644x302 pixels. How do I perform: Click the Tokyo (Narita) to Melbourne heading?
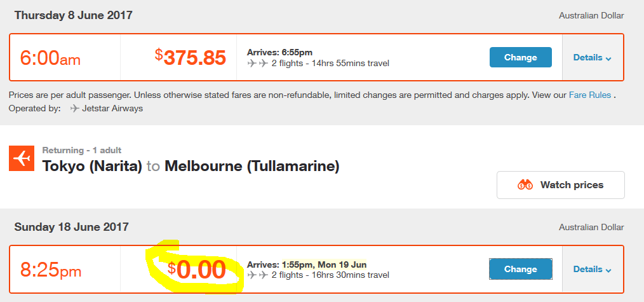point(191,166)
